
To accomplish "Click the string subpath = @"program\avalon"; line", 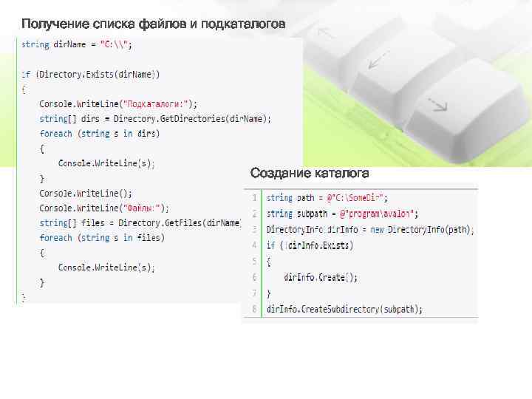I will tap(342, 214).
